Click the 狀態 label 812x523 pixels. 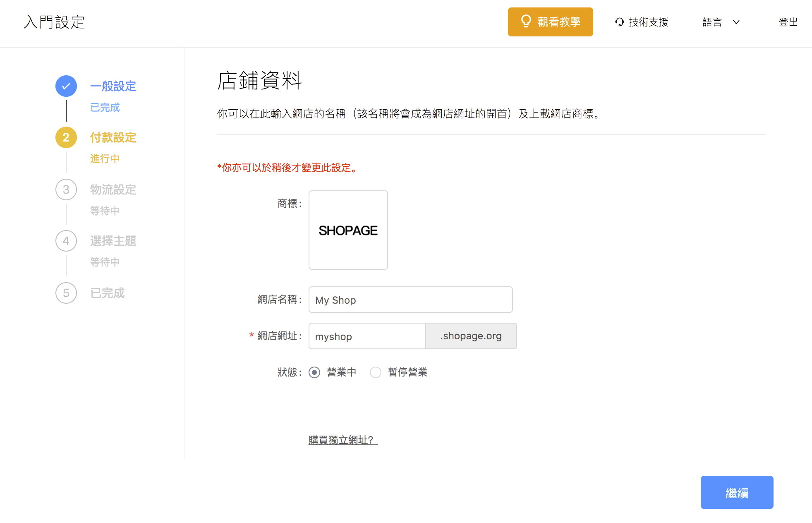click(290, 372)
